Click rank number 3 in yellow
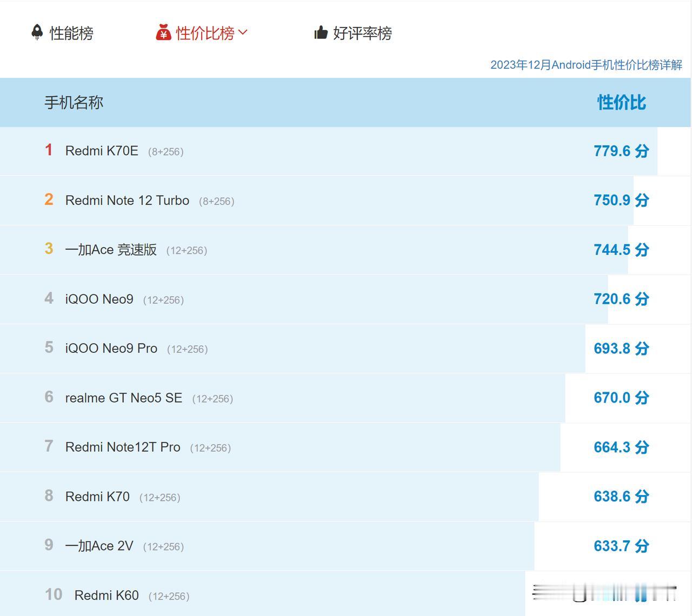Image resolution: width=692 pixels, height=616 pixels. (49, 249)
